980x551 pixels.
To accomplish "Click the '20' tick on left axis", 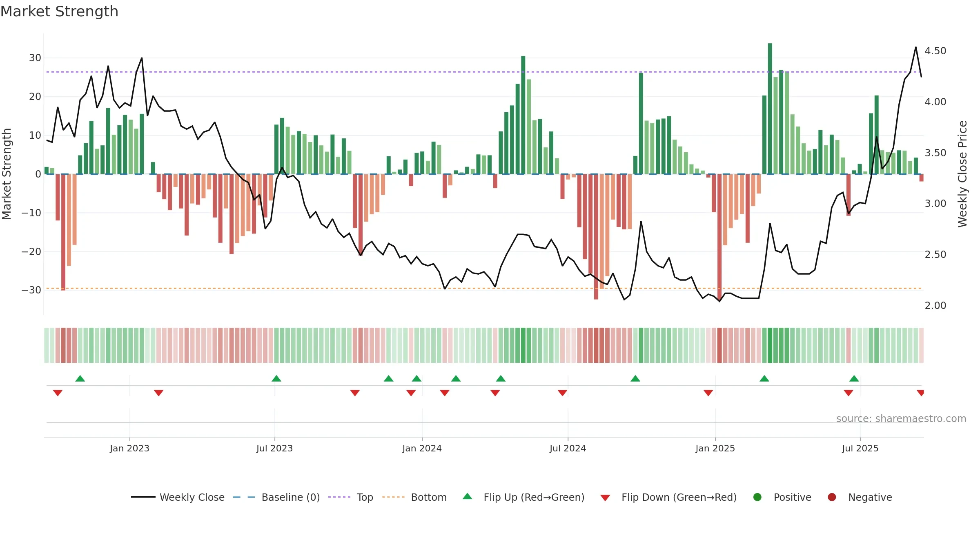I will (35, 96).
